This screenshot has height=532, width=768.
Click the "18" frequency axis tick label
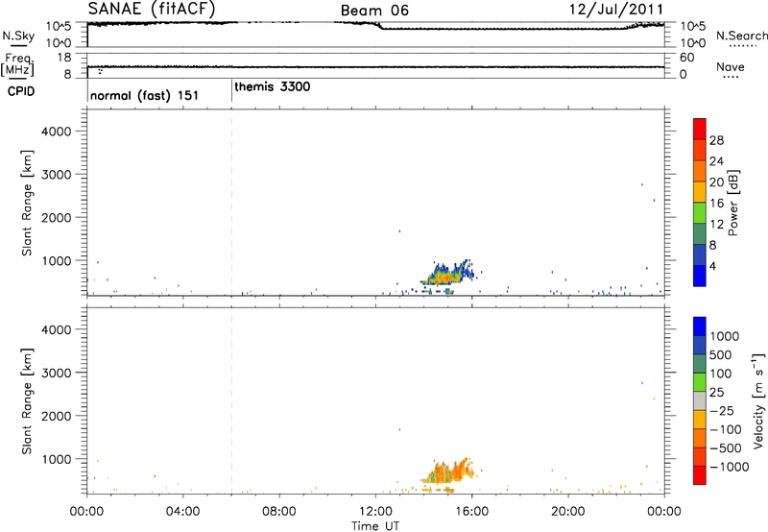(x=64, y=58)
